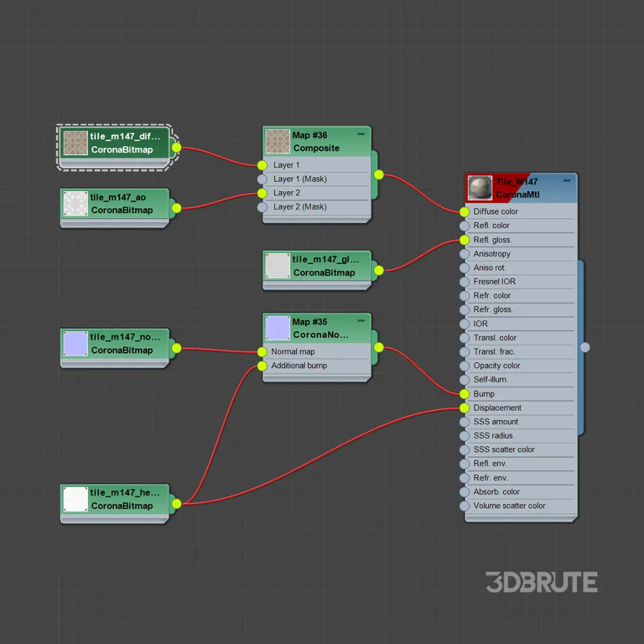Click the tile_m147_gl bitmap thumbnail

(x=278, y=265)
